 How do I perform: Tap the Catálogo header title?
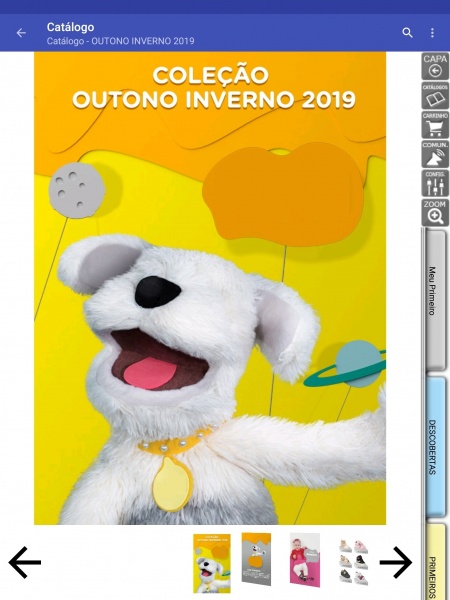pos(70,27)
